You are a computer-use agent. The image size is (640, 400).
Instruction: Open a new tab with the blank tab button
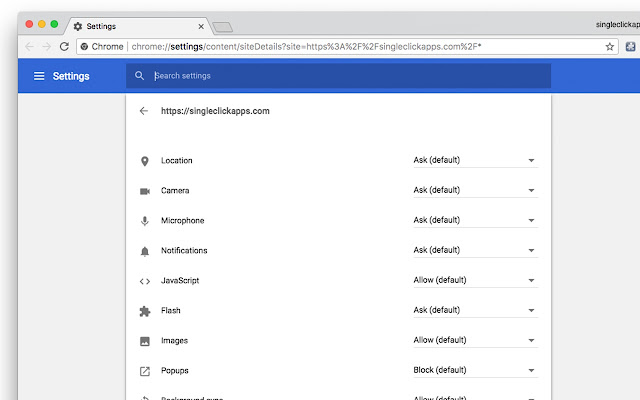222,27
